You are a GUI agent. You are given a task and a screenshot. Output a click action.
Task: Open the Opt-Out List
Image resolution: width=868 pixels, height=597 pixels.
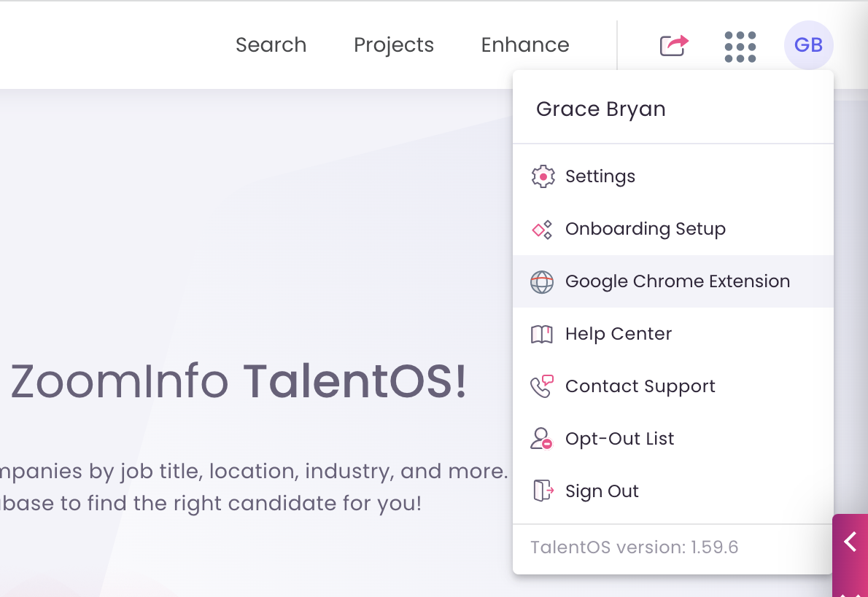[x=621, y=438]
